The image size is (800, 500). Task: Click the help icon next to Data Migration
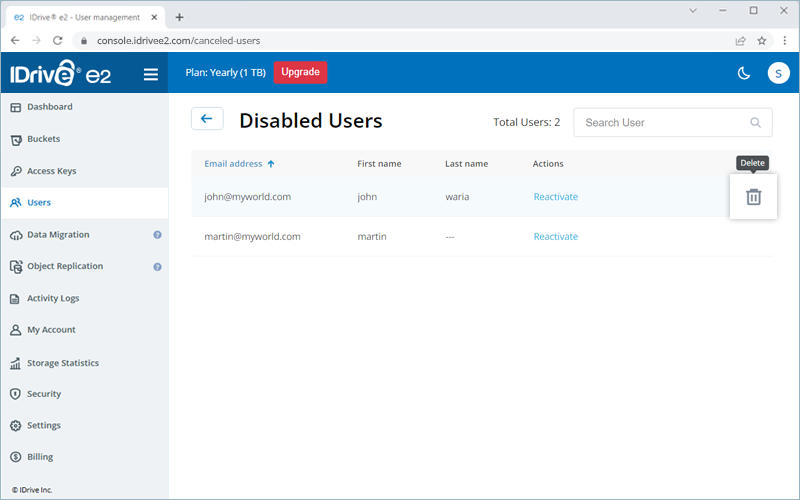pos(157,235)
